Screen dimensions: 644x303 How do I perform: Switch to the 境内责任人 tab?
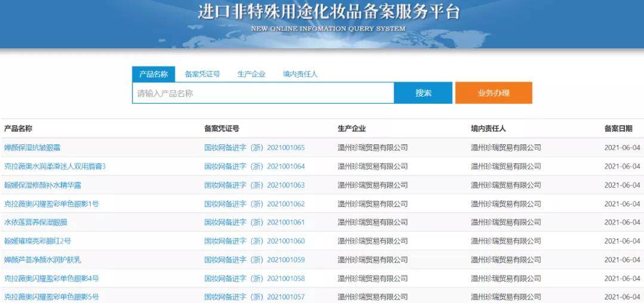[x=300, y=74]
